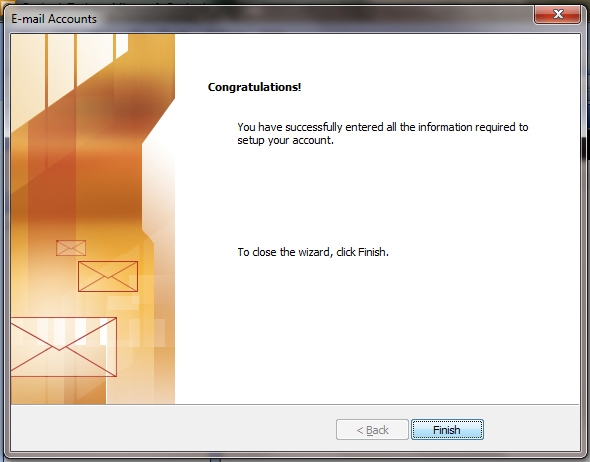This screenshot has height=462, width=590.
Task: Click empty white area between the paragraphs
Action: [376, 196]
